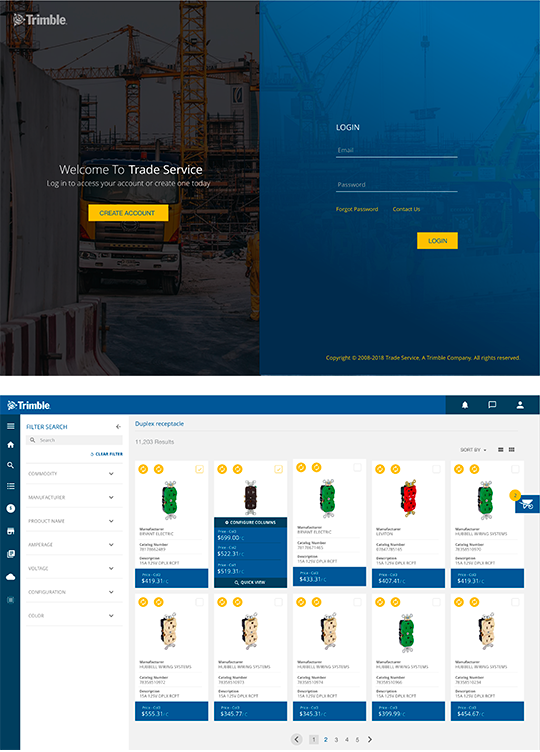Focus the Filter Search input box
The height and width of the screenshot is (752, 540).
74,440
